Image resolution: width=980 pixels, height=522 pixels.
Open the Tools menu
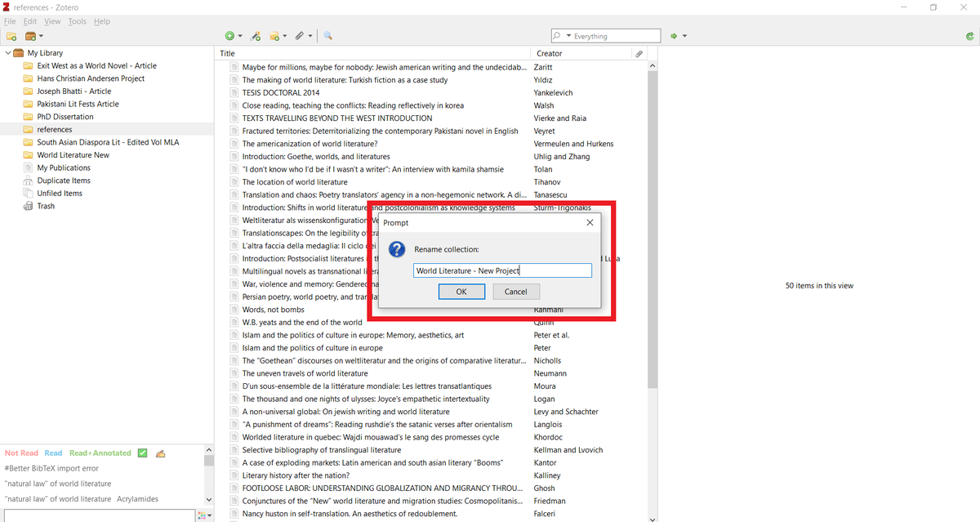click(x=77, y=21)
